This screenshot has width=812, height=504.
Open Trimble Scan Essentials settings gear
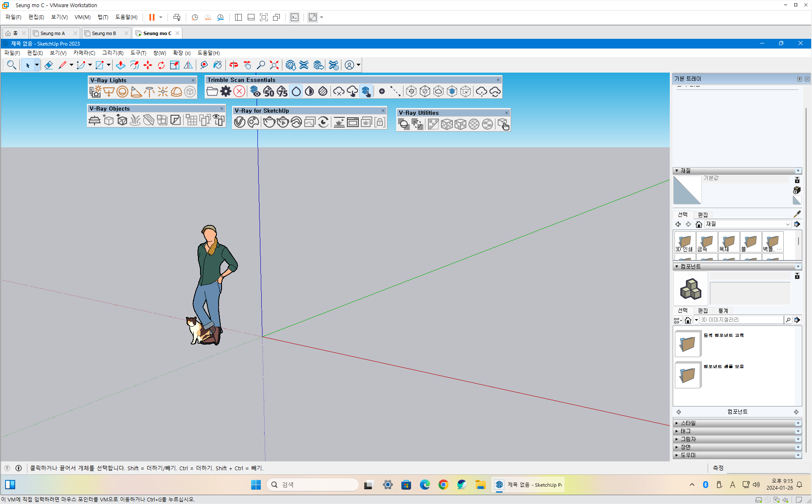coord(226,91)
